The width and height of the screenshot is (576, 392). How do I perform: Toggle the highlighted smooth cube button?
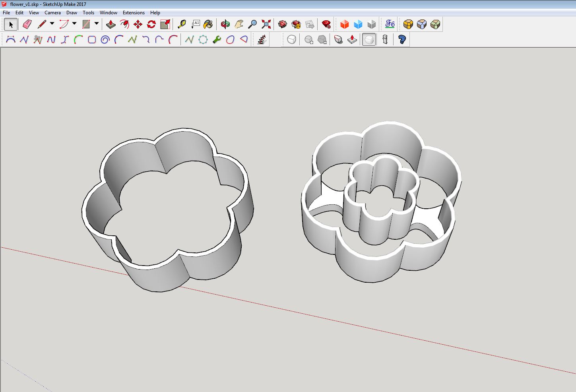tap(369, 40)
